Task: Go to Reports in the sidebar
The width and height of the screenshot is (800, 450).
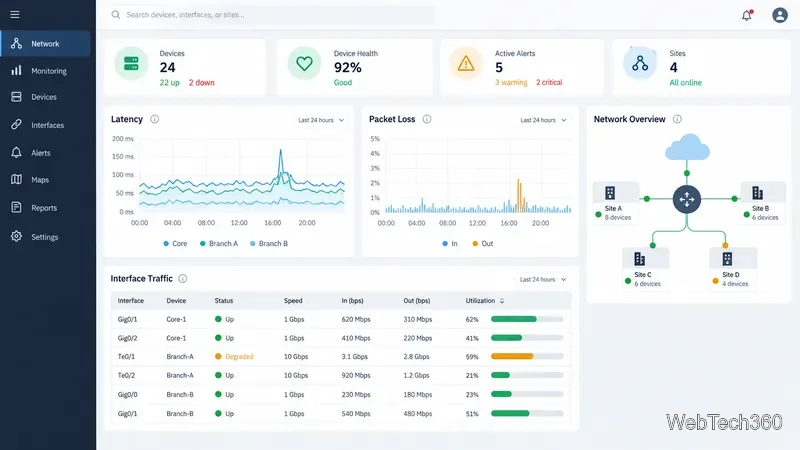Action: (x=46, y=208)
